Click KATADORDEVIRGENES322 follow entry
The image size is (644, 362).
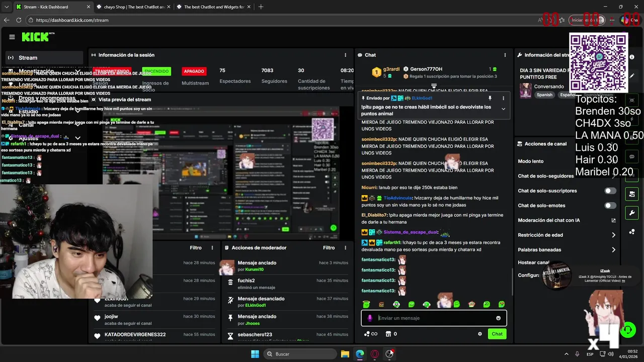point(154,336)
